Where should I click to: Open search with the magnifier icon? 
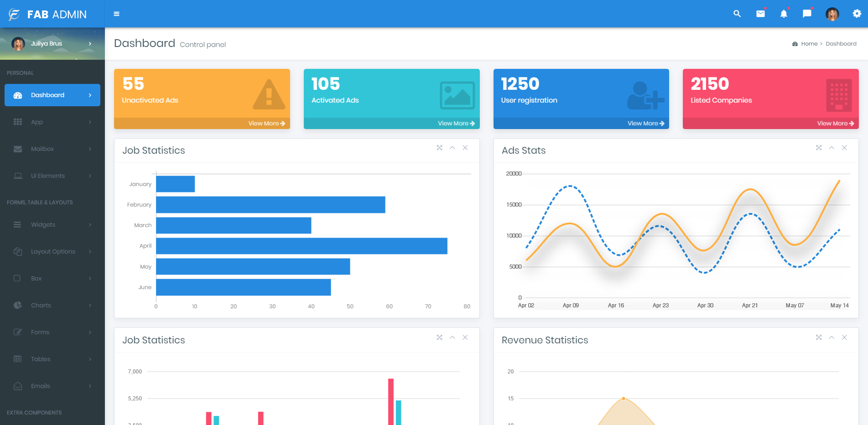[x=737, y=14]
